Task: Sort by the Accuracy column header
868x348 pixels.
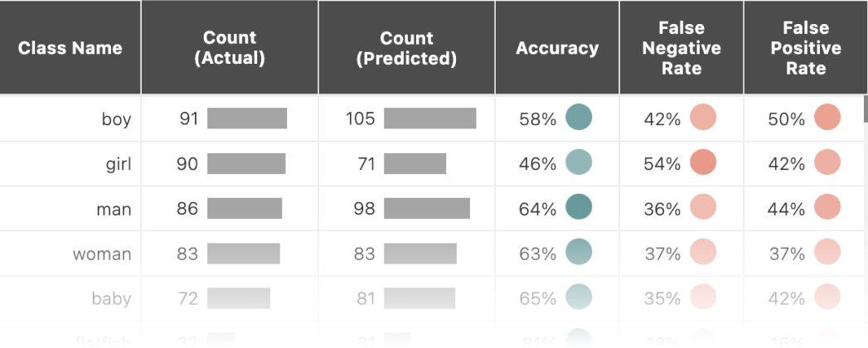Action: tap(557, 48)
